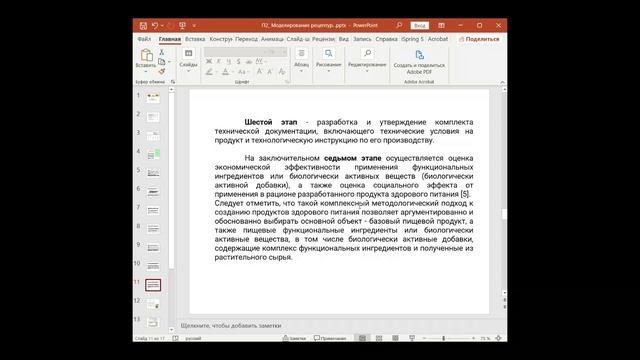The height and width of the screenshot is (360, 640).
Task: Apply text highlight color pen
Action: tap(209, 72)
